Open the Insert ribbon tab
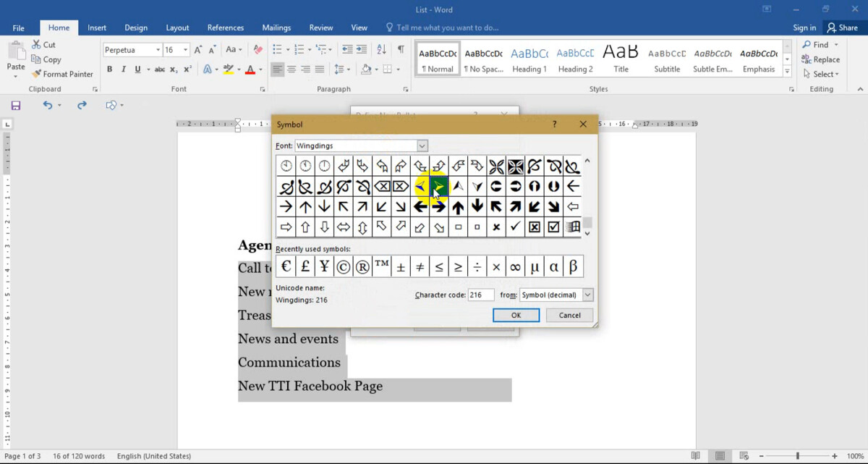The width and height of the screenshot is (868, 464). (x=97, y=28)
